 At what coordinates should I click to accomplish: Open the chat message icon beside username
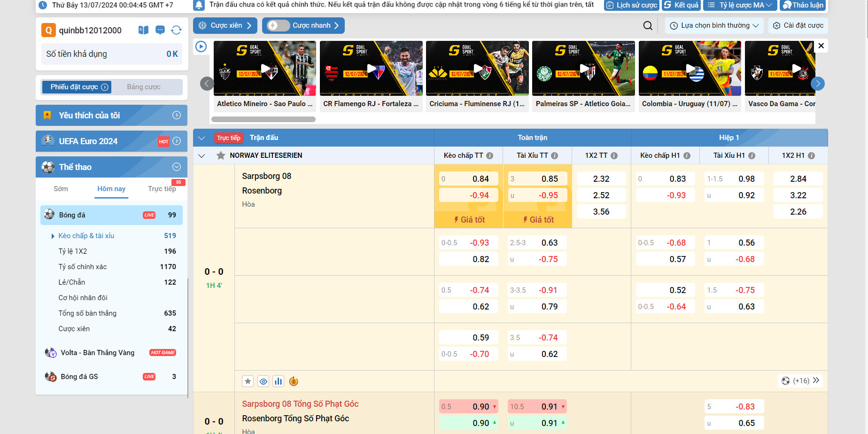tap(160, 31)
